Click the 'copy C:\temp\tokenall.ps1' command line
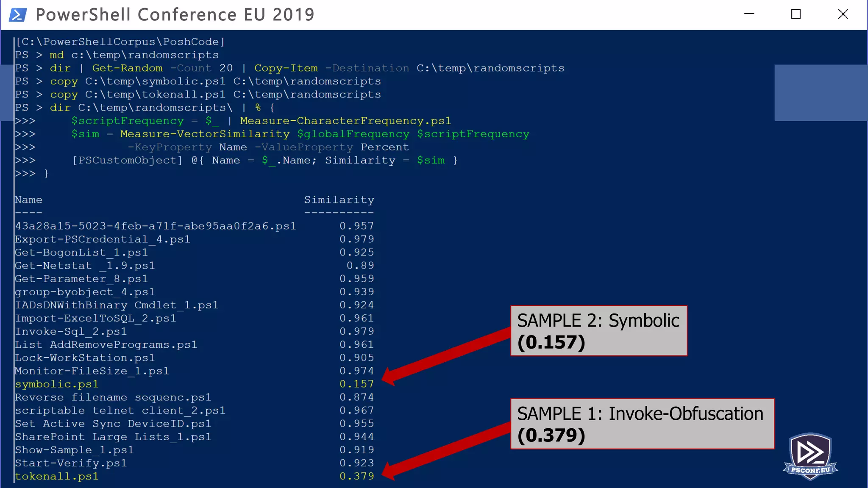This screenshot has height=488, width=868. coord(215,94)
